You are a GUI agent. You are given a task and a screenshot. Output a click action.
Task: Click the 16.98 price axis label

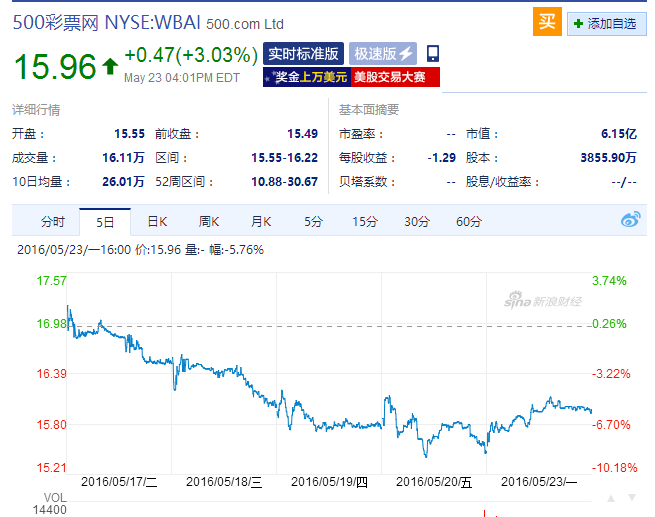(x=51, y=324)
